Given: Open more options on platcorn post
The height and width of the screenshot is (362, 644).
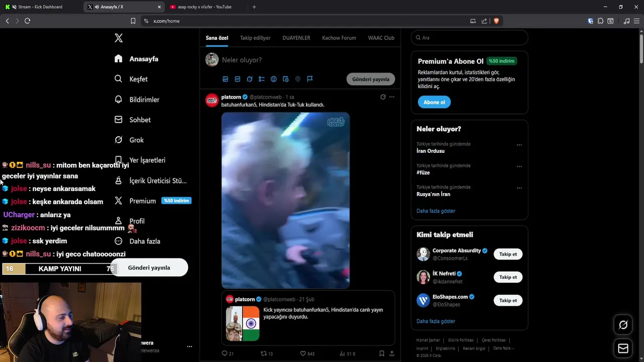Looking at the screenshot, I should tap(392, 97).
